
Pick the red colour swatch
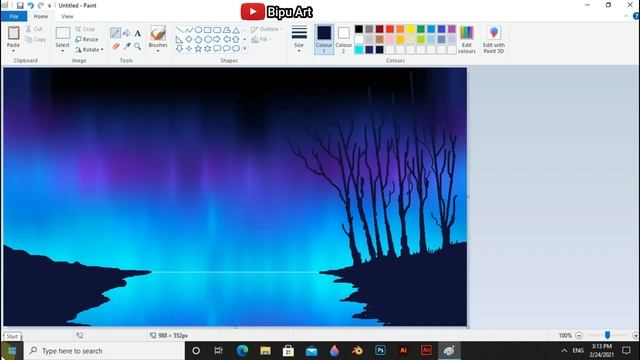pyautogui.click(x=390, y=29)
